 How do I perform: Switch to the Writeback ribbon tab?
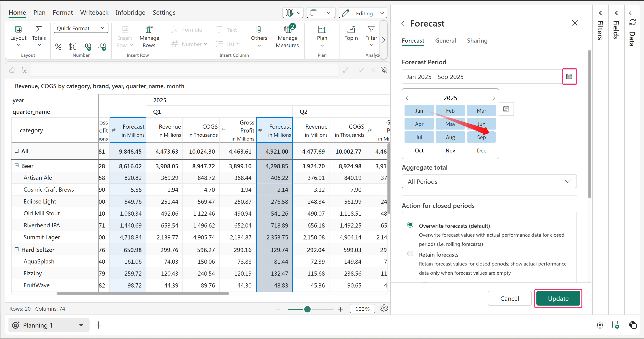(94, 13)
